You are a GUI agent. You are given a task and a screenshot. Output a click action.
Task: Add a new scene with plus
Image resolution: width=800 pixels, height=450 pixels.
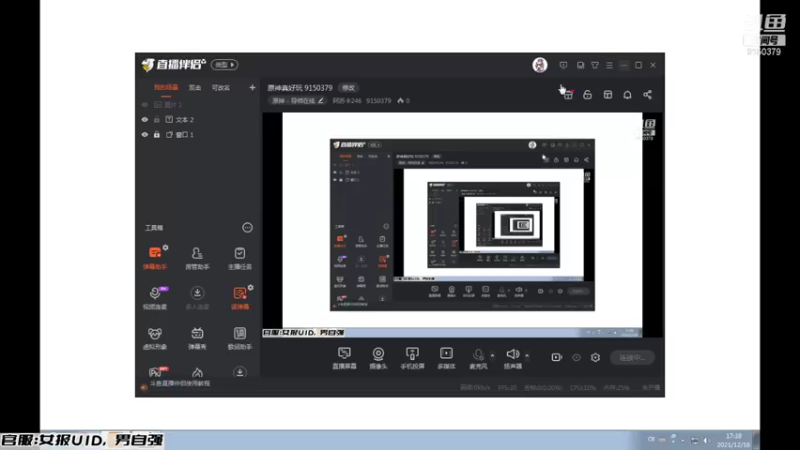[252, 88]
